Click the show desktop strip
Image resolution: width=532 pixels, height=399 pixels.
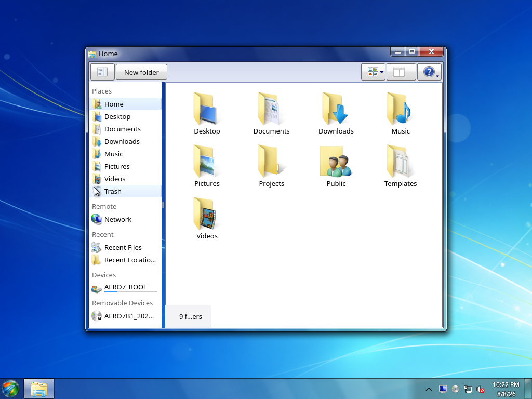point(528,389)
